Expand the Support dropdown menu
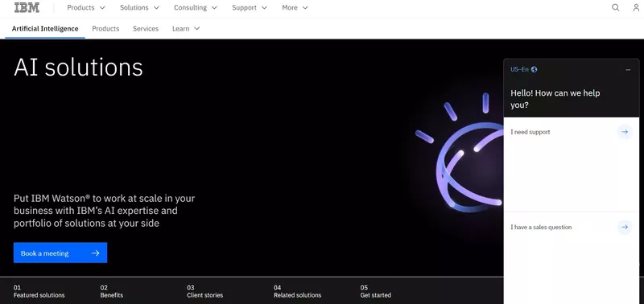The width and height of the screenshot is (644, 304). 250,7
